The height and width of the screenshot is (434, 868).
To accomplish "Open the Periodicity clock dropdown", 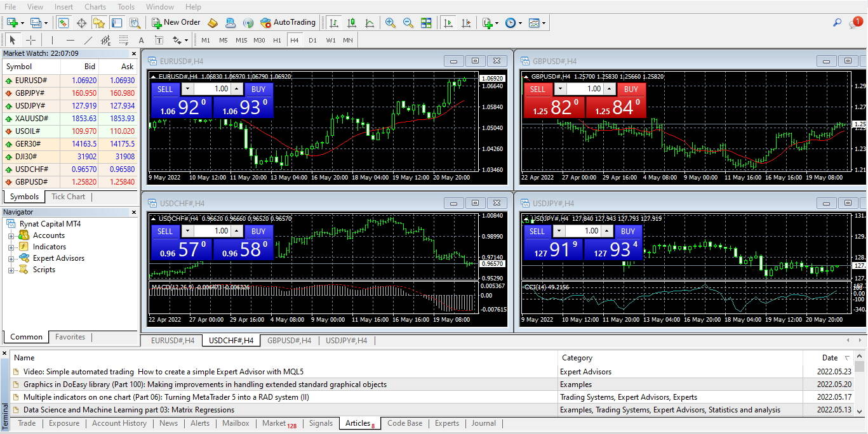I will (513, 22).
